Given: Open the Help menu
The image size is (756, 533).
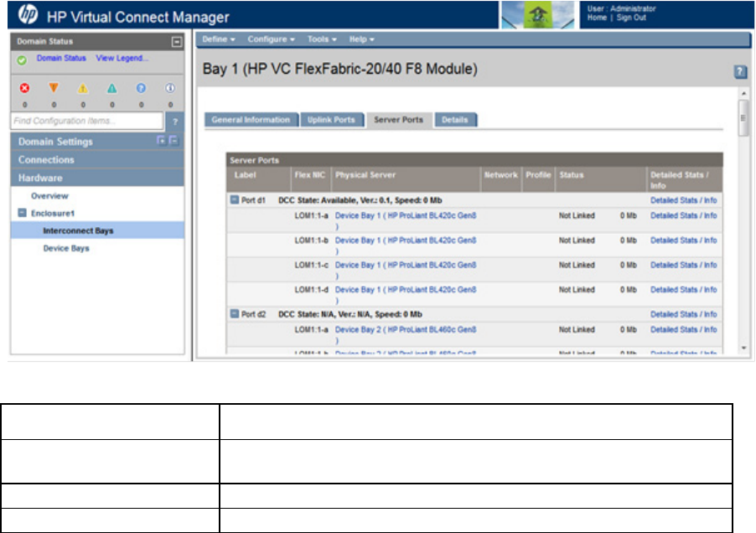Looking at the screenshot, I should 361,39.
